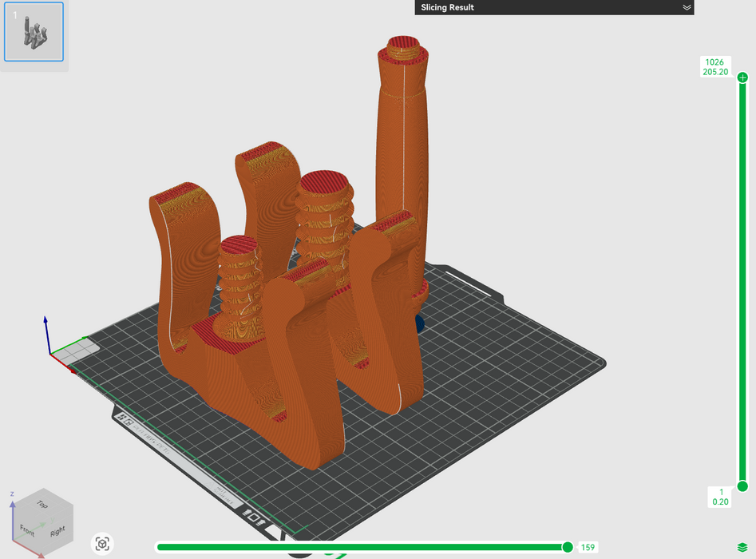The image size is (756, 559).
Task: Click the fit-view cube camera icon
Action: pyautogui.click(x=102, y=544)
